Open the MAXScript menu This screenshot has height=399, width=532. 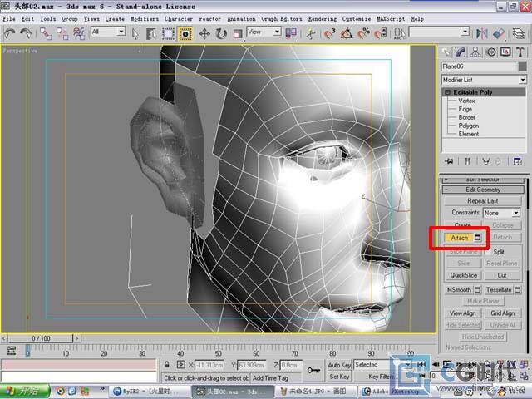click(x=391, y=19)
